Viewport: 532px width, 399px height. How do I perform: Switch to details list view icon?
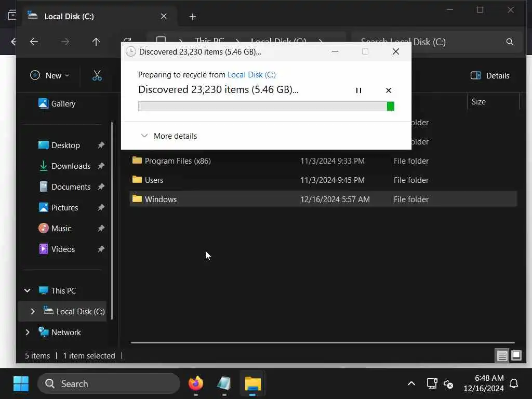point(502,355)
